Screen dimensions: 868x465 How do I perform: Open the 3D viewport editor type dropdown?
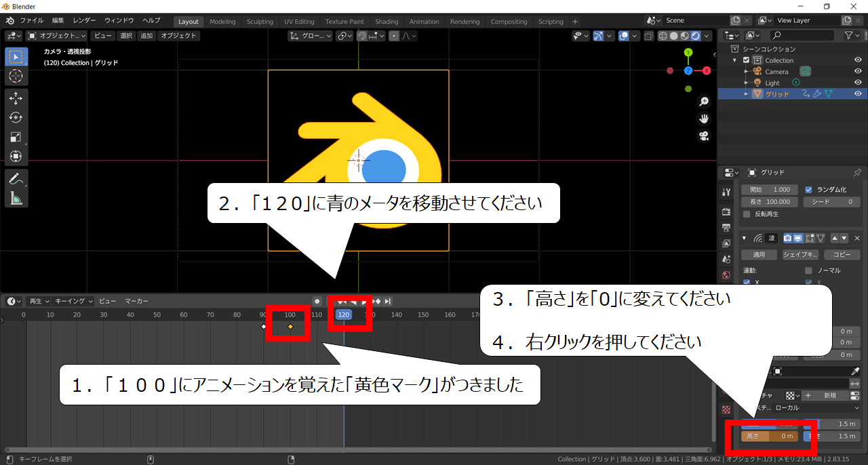(x=14, y=36)
